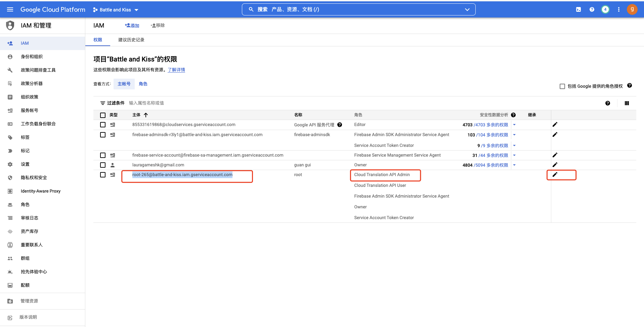Open the 了解详情 link
The height and width of the screenshot is (327, 644).
click(x=176, y=70)
